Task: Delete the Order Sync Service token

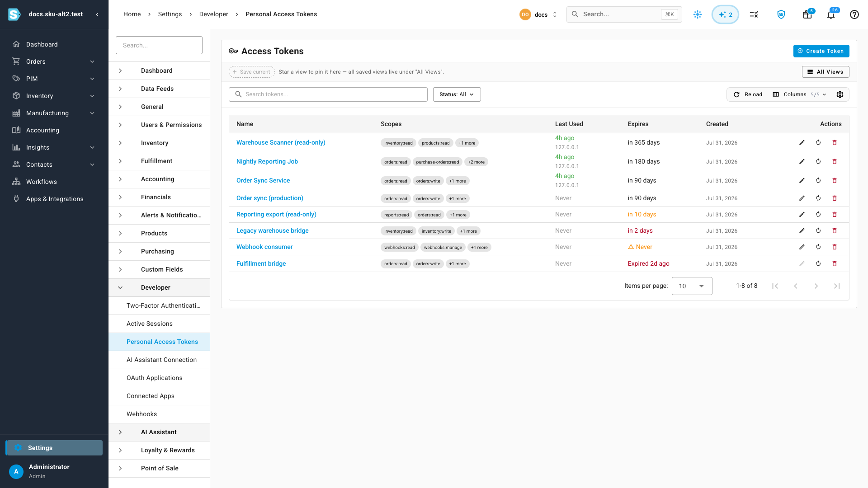Action: click(x=835, y=181)
